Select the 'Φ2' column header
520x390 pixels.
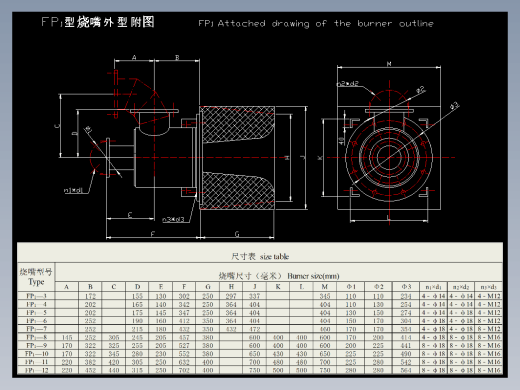click(x=379, y=287)
